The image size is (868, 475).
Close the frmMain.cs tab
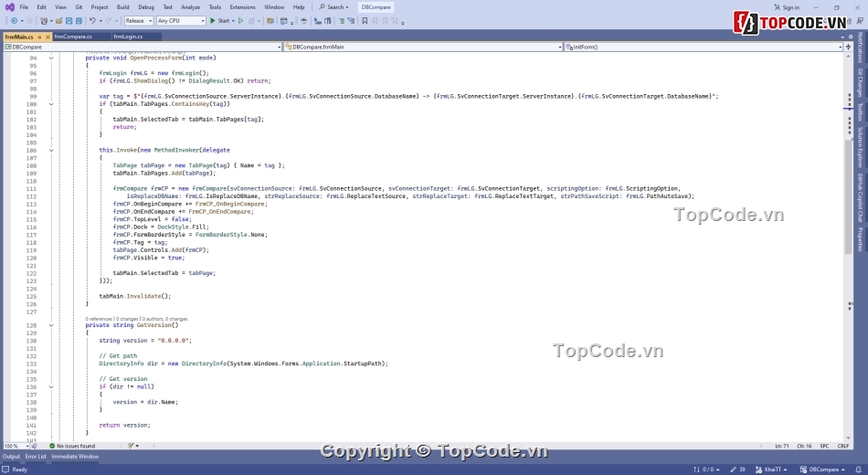click(x=48, y=37)
